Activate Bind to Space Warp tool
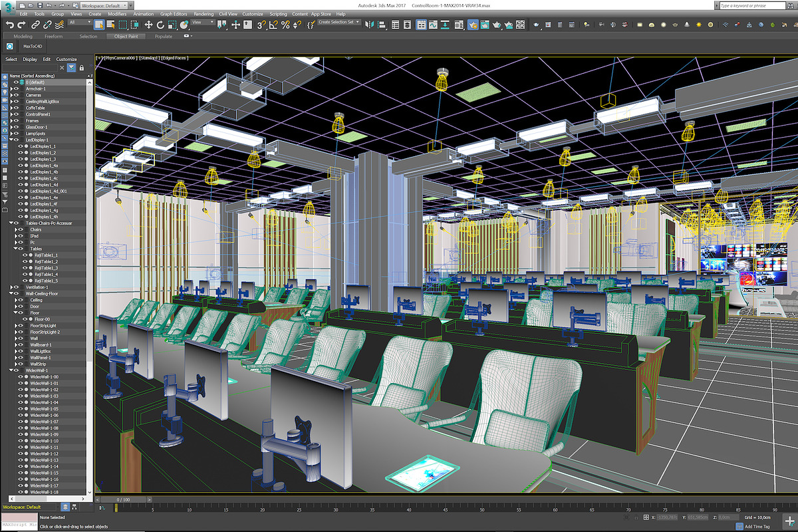The image size is (798, 532). pos(59,24)
